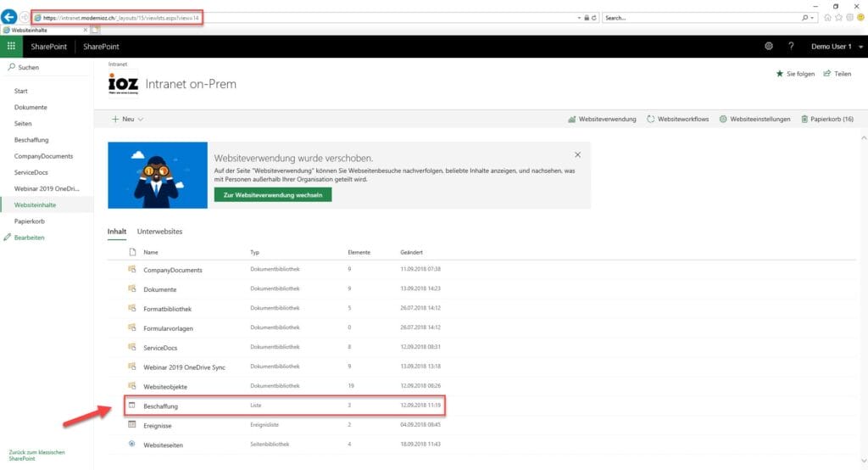Open the Beschaffung list entry
Image resolution: width=868 pixels, height=470 pixels.
[x=160, y=406]
